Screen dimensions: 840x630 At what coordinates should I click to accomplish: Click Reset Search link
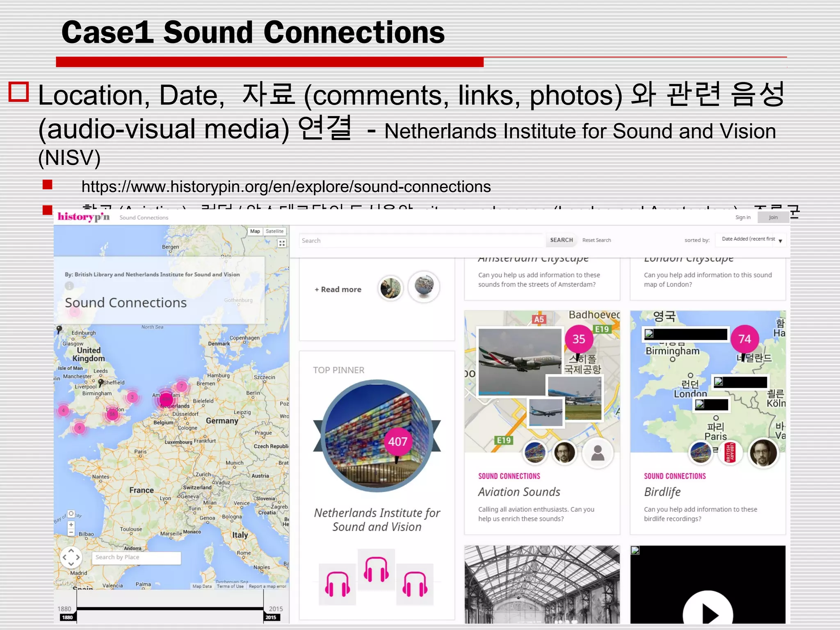[596, 240]
